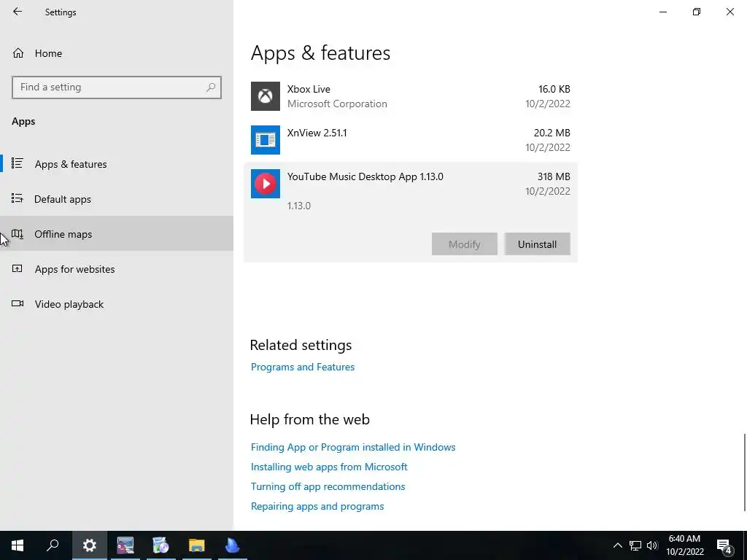Open the taskbar clock and date

(684, 545)
